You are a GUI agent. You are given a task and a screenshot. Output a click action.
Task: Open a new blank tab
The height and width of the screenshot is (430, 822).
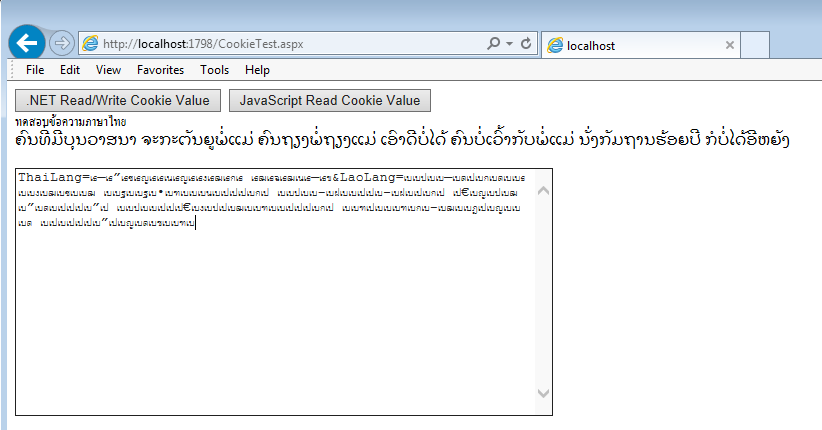pos(755,45)
